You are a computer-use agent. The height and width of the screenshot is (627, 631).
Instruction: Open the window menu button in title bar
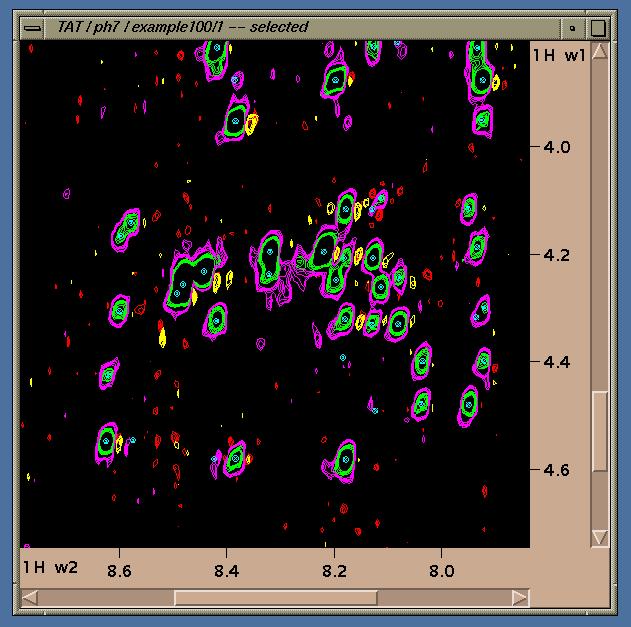point(32,27)
